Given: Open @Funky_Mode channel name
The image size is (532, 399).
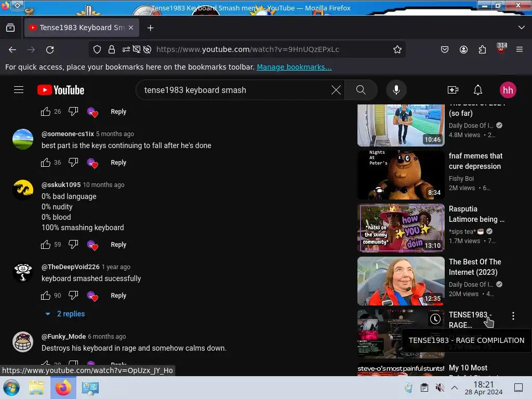Looking at the screenshot, I should click(63, 337).
